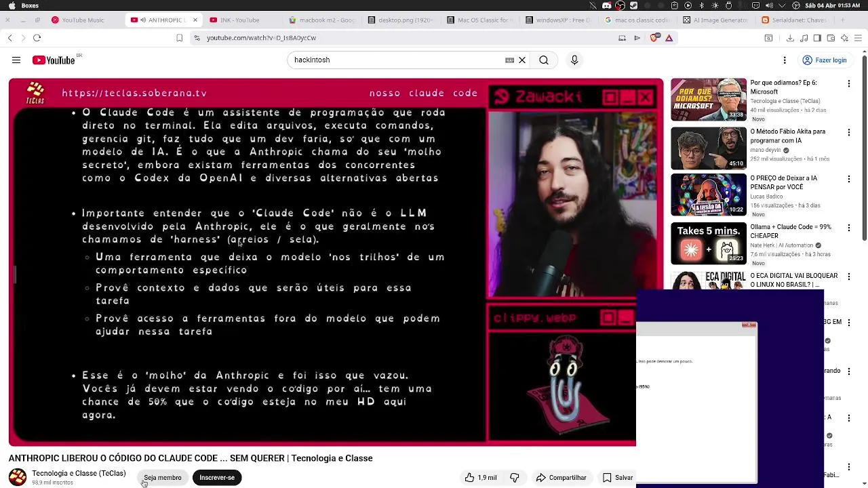Open options for 'O PREÇO de Deixar a IA' video
Screen dimensions: 868x488
(849, 180)
